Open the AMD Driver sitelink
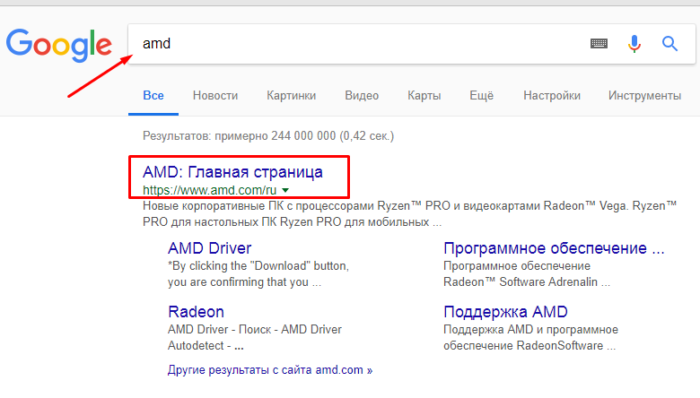This screenshot has height=398, width=700. [x=209, y=248]
